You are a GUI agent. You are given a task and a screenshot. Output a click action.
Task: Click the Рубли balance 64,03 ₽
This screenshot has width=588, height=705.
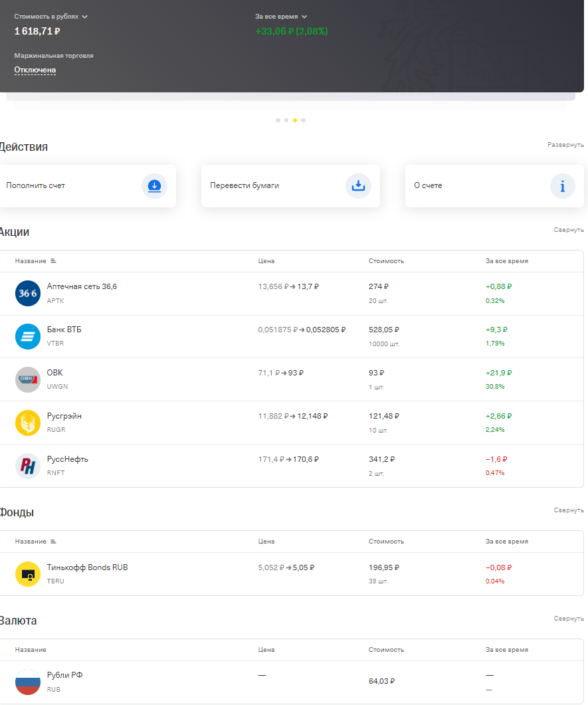point(381,681)
